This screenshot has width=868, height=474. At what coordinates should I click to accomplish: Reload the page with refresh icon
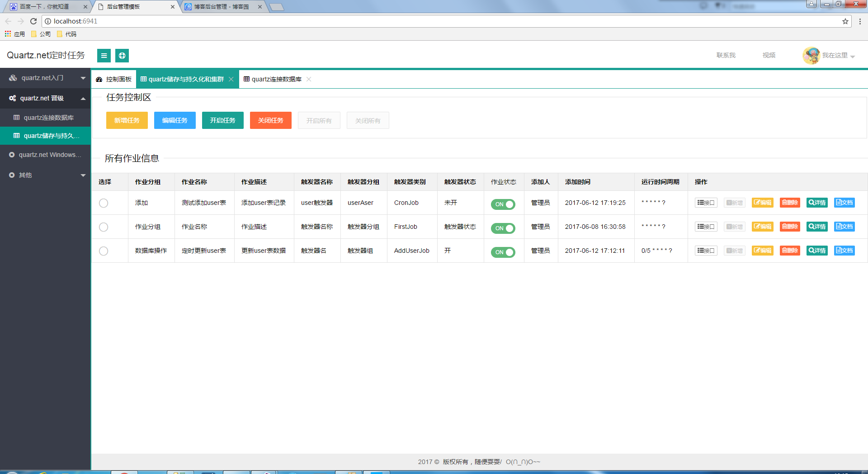click(x=33, y=21)
